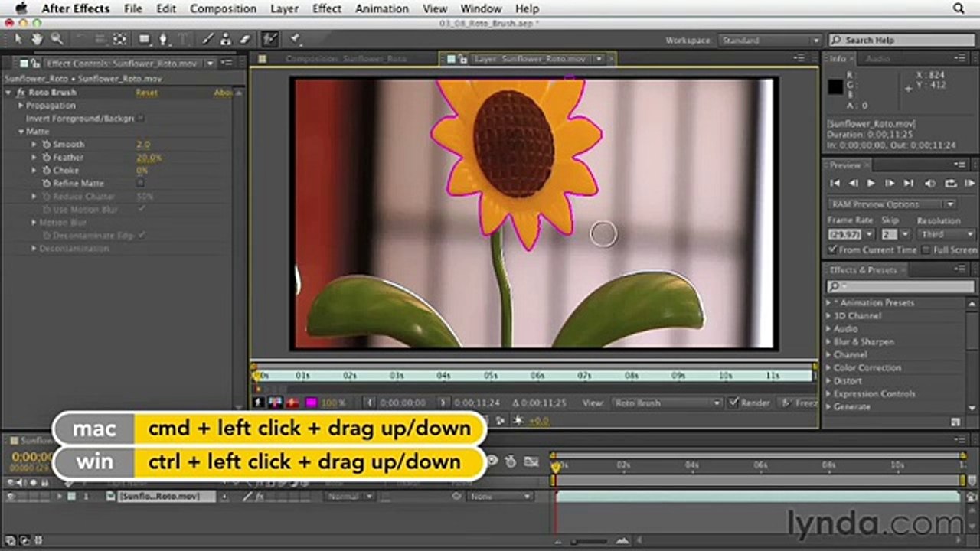Toggle Sunflower_Roto.mov layer visibility eye

pyautogui.click(x=11, y=496)
